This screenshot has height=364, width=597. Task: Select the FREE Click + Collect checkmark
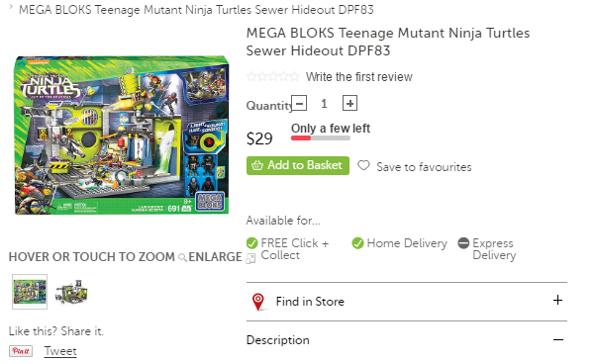(x=252, y=243)
